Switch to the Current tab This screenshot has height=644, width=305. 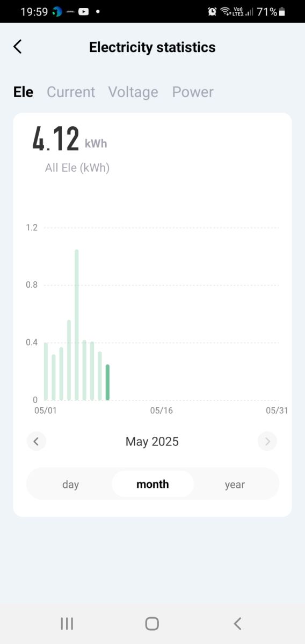(x=71, y=92)
